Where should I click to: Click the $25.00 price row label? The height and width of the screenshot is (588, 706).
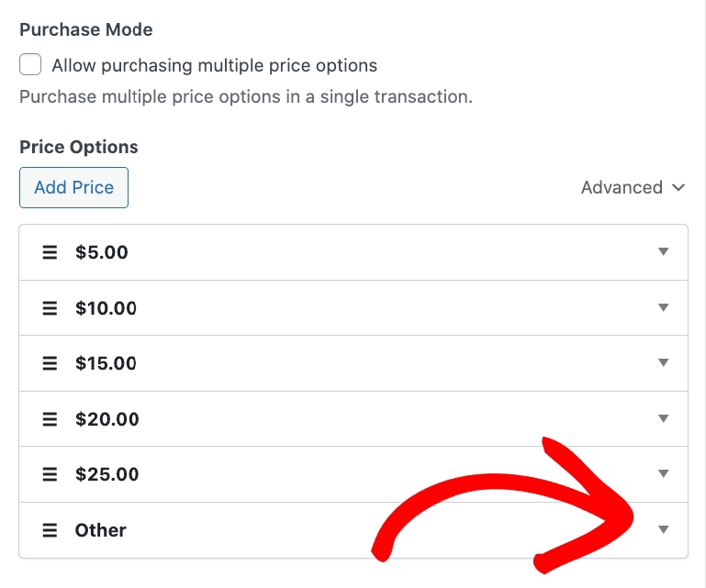[106, 474]
